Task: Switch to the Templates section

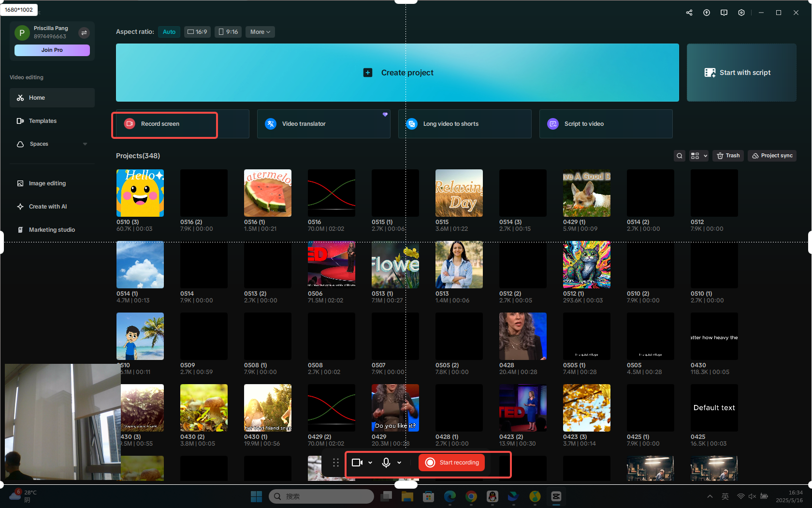Action: click(x=43, y=120)
